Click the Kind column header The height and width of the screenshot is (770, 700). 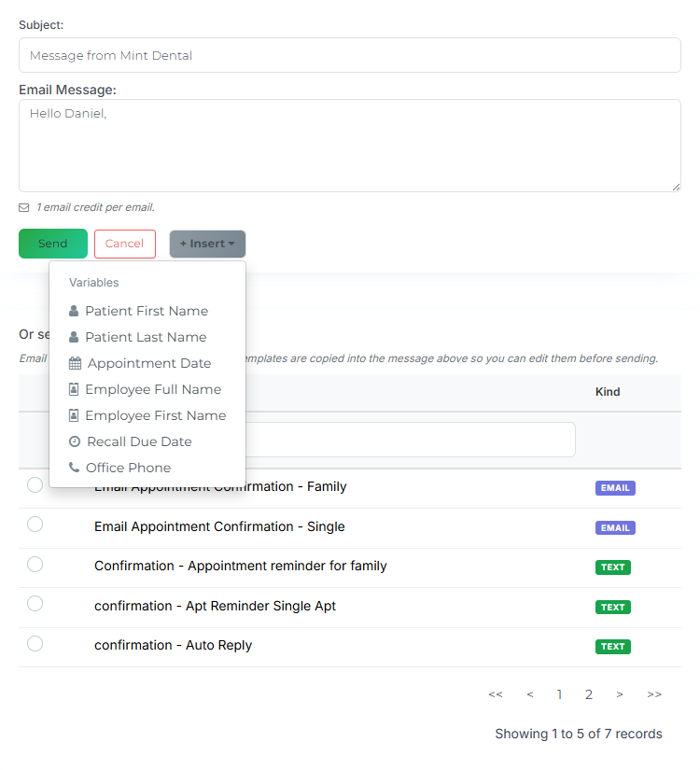(x=608, y=392)
